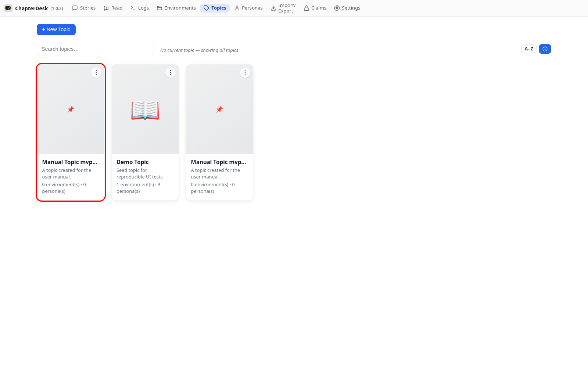The image size is (588, 368).
Task: Click the ChapterDesk app name
Action: (31, 8)
